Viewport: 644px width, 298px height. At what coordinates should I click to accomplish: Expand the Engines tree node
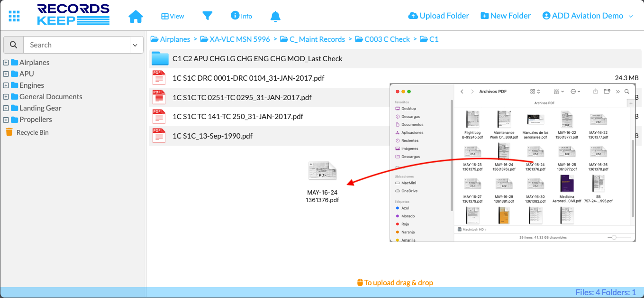6,85
